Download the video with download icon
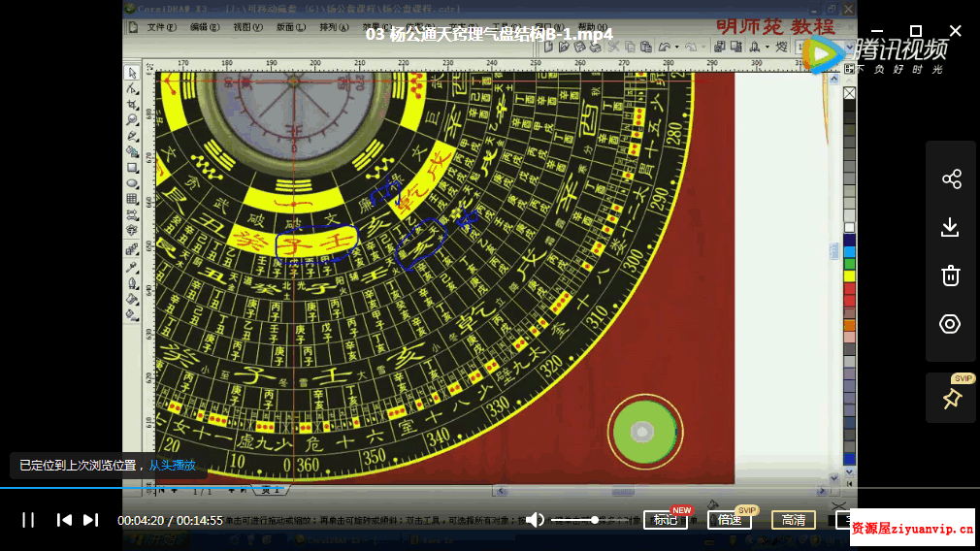This screenshot has height=551, width=980. click(950, 227)
